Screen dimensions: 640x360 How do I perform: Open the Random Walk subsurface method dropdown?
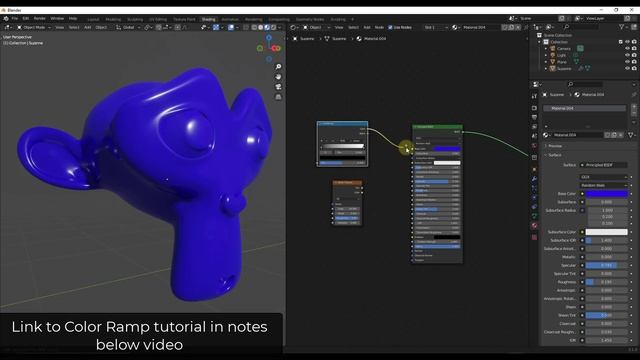pos(604,185)
